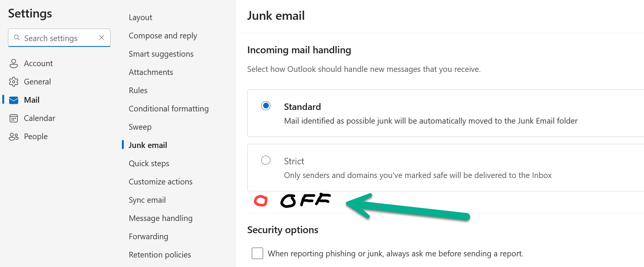Open the Junk email settings page
The image size is (644, 267).
tap(148, 145)
